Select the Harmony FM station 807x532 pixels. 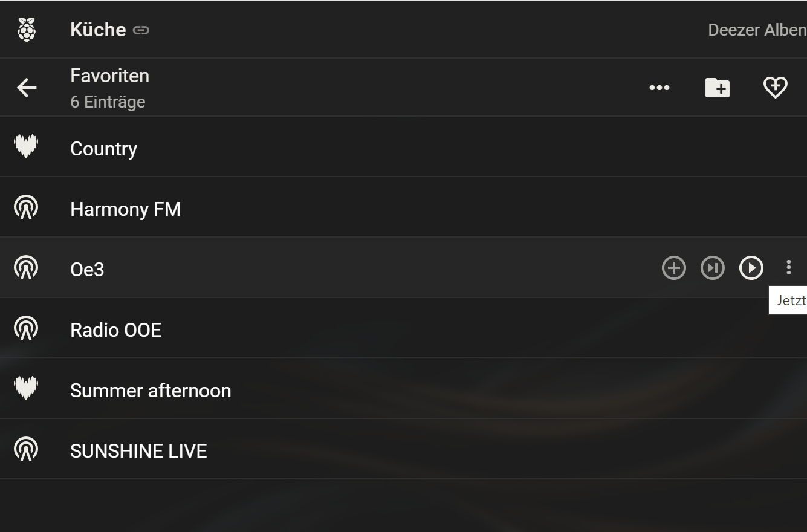[x=125, y=209]
